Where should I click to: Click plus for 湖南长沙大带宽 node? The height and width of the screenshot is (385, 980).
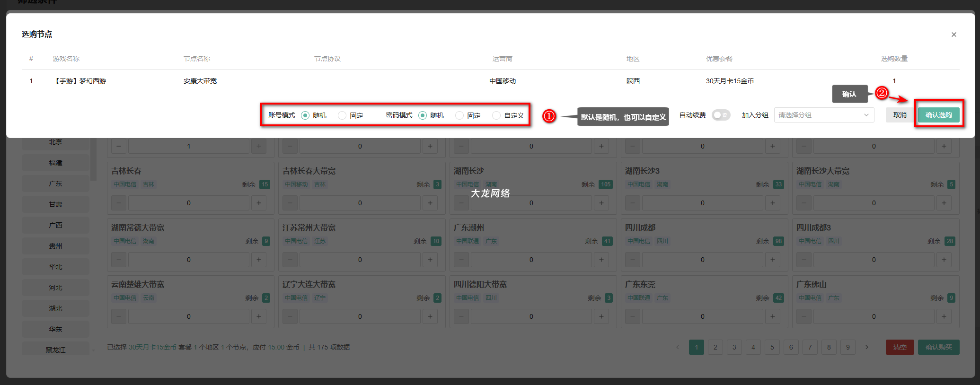(944, 203)
